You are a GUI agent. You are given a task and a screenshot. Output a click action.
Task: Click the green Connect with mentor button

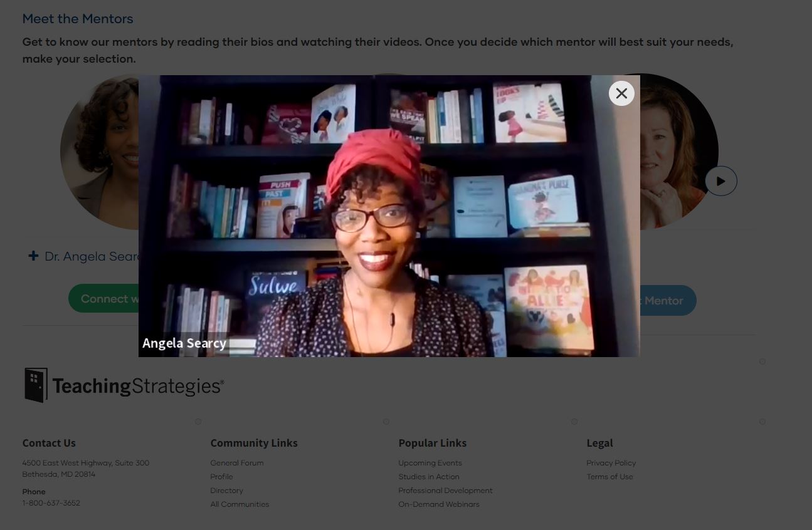coord(103,299)
